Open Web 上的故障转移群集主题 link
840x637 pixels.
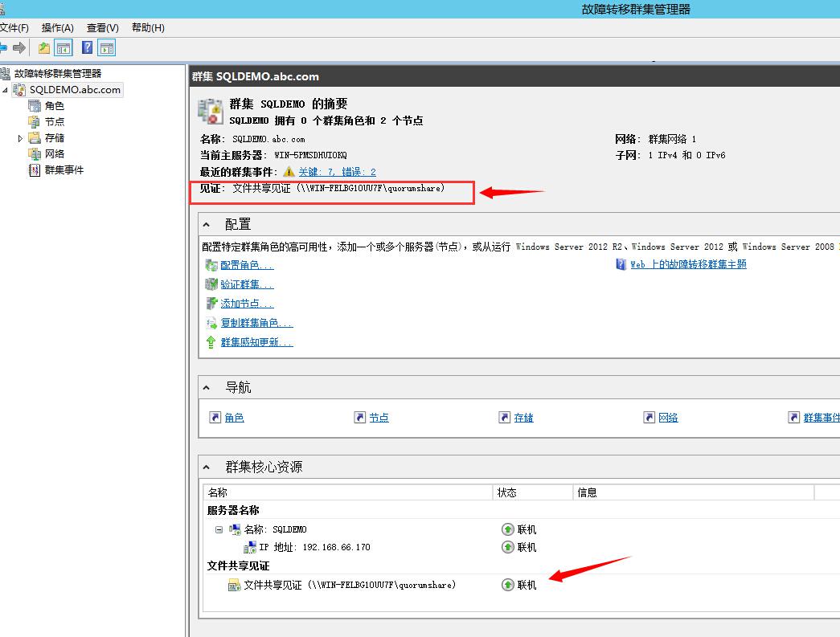[x=688, y=264]
